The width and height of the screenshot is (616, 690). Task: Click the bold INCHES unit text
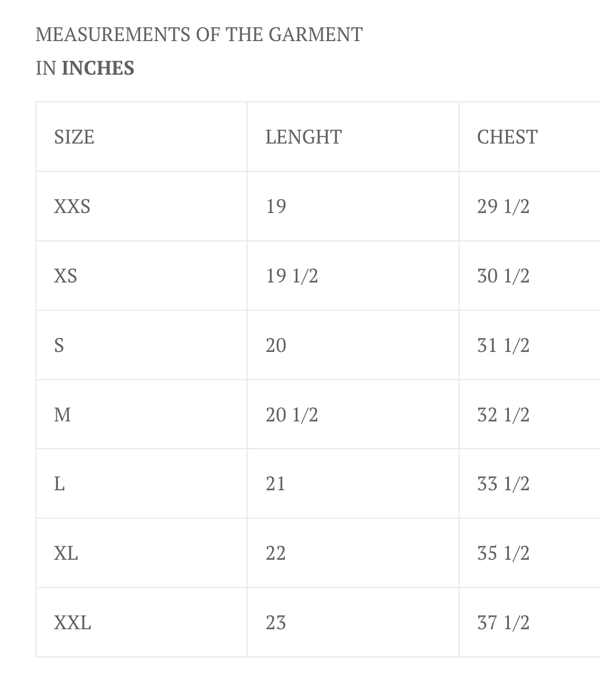(x=98, y=68)
